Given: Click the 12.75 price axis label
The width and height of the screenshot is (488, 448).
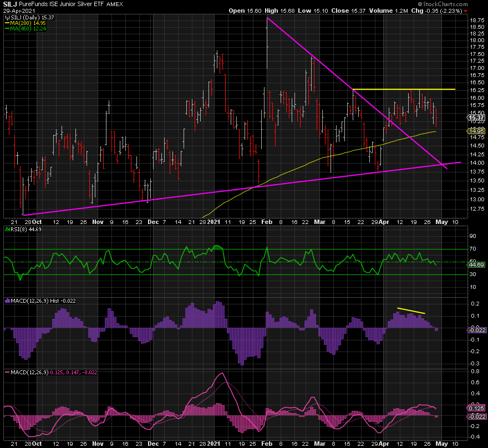Looking at the screenshot, I should tap(477, 209).
